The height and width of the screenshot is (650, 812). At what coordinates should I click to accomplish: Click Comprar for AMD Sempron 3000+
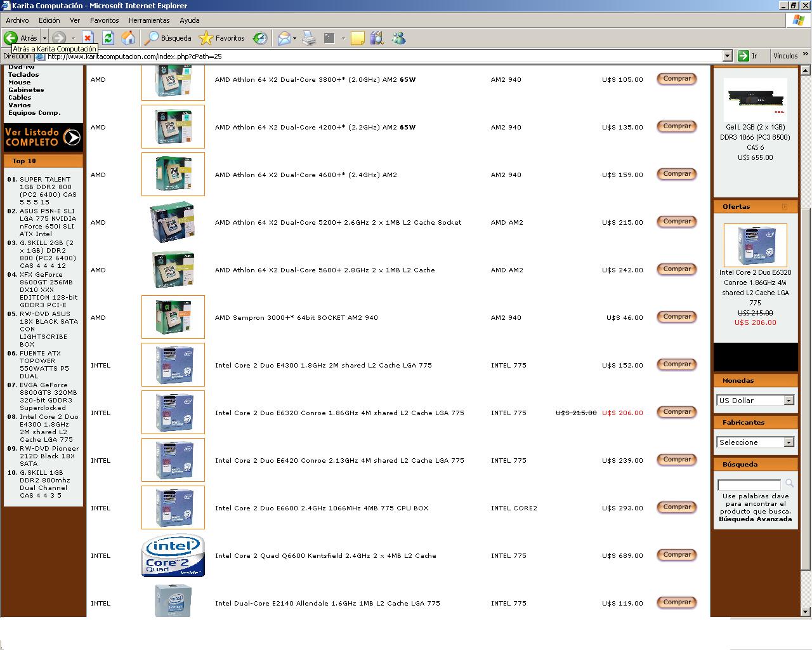click(x=677, y=317)
